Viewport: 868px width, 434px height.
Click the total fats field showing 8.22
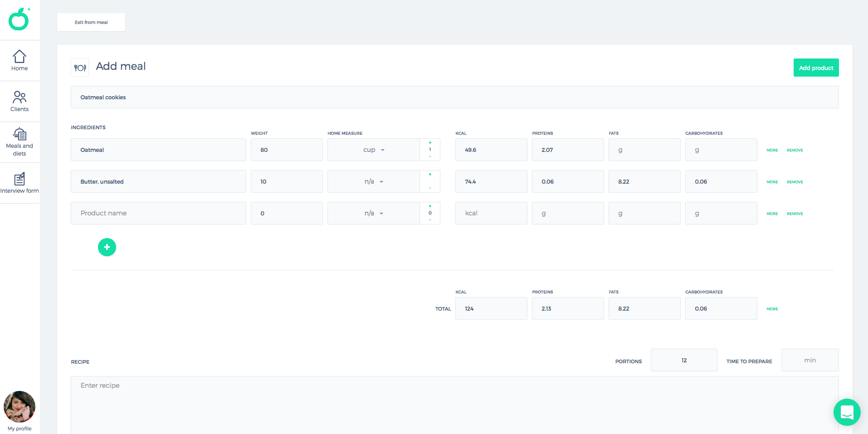click(644, 308)
